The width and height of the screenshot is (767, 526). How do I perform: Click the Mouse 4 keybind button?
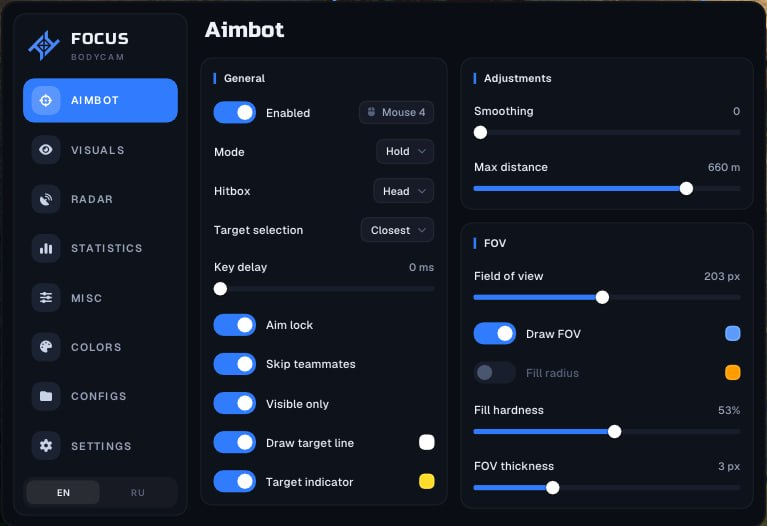click(x=396, y=113)
